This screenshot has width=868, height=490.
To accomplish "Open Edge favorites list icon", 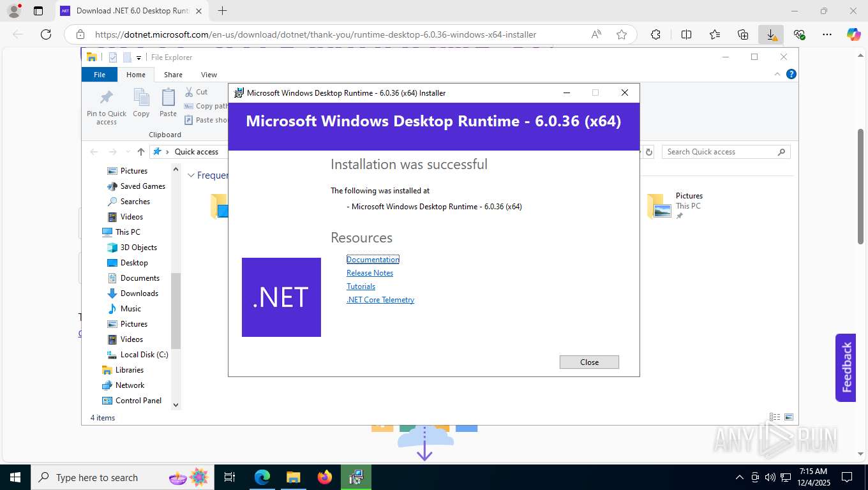I will coord(714,34).
